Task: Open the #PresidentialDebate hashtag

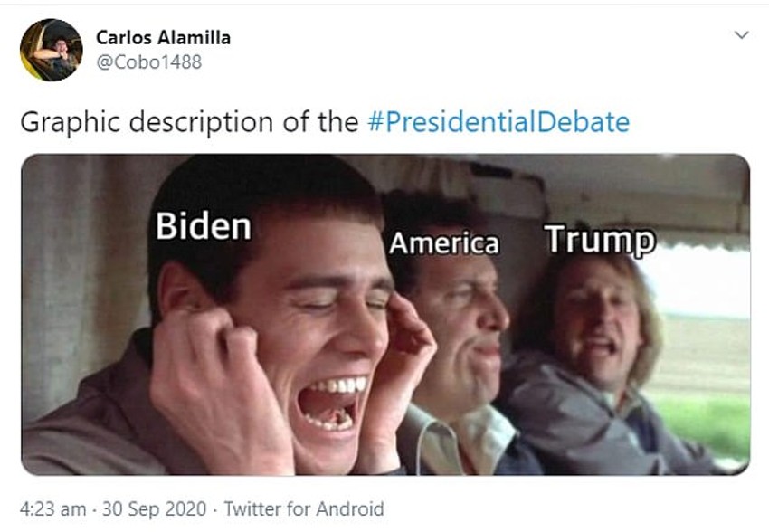Action: [x=498, y=122]
